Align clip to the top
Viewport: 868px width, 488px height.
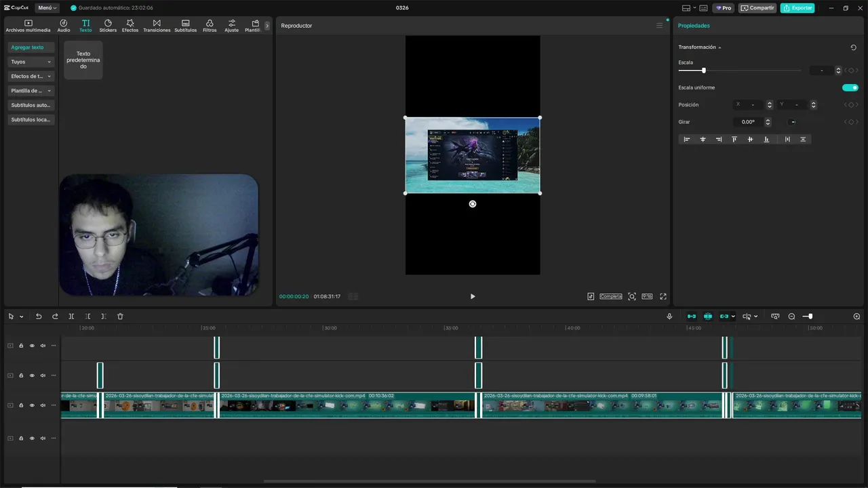pos(734,139)
